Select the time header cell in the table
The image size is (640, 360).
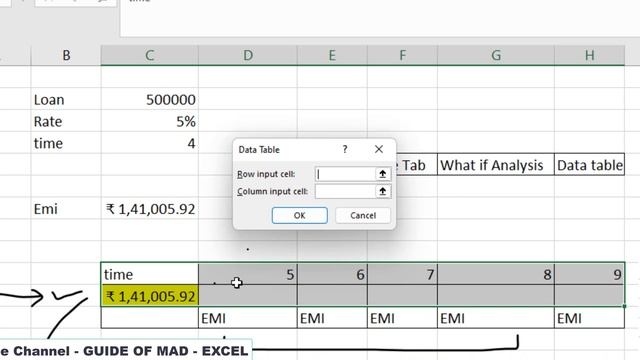click(x=149, y=274)
